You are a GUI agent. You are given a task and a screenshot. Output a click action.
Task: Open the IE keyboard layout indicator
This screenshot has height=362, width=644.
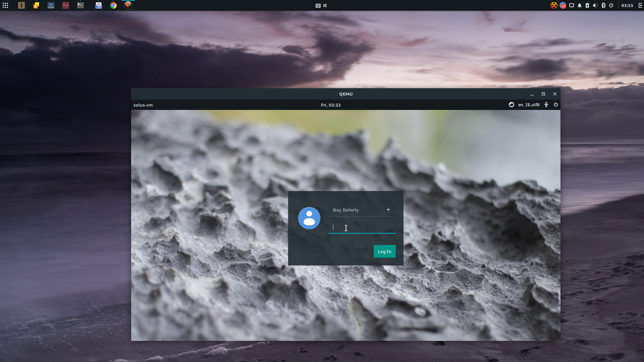(321, 6)
